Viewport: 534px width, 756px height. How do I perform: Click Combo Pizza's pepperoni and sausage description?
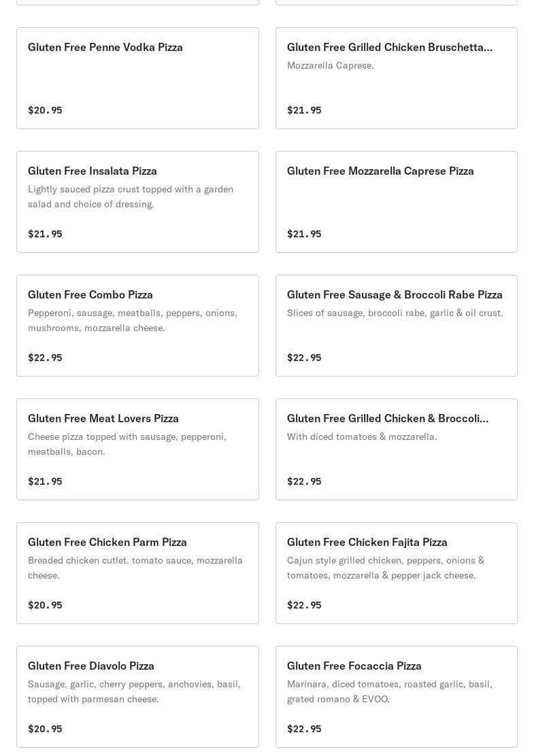[133, 320]
